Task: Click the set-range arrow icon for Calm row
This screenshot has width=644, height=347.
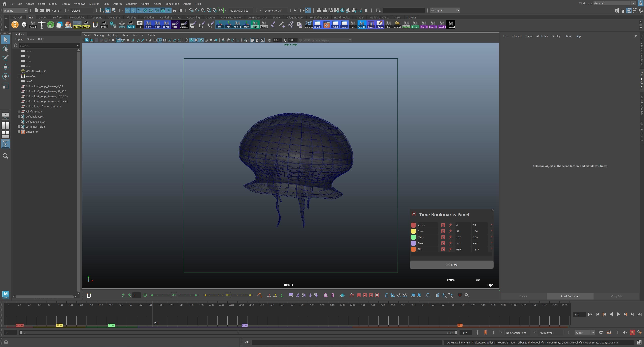Action: [451, 237]
